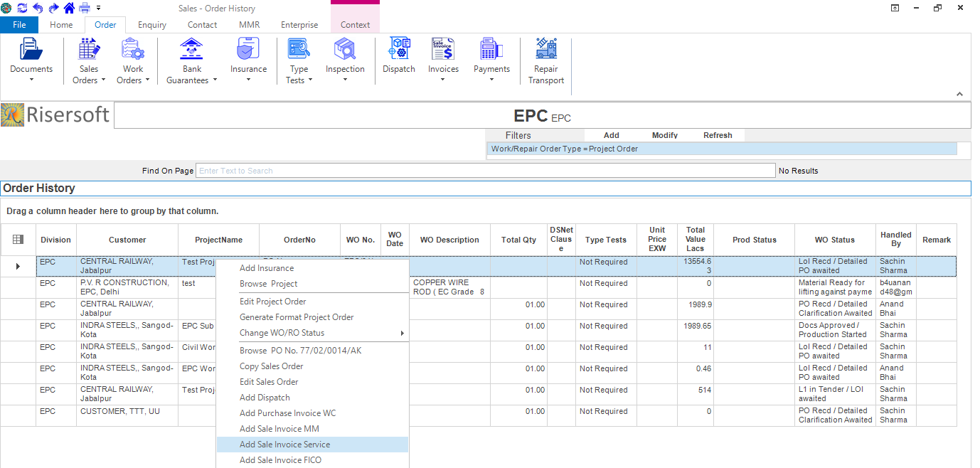Click the Repair Transport icon
Screen dimensions: 980x468
546,50
